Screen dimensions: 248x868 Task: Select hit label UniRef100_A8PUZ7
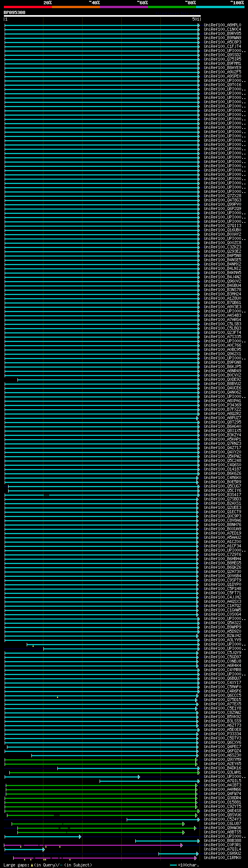pyautogui.click(x=222, y=418)
